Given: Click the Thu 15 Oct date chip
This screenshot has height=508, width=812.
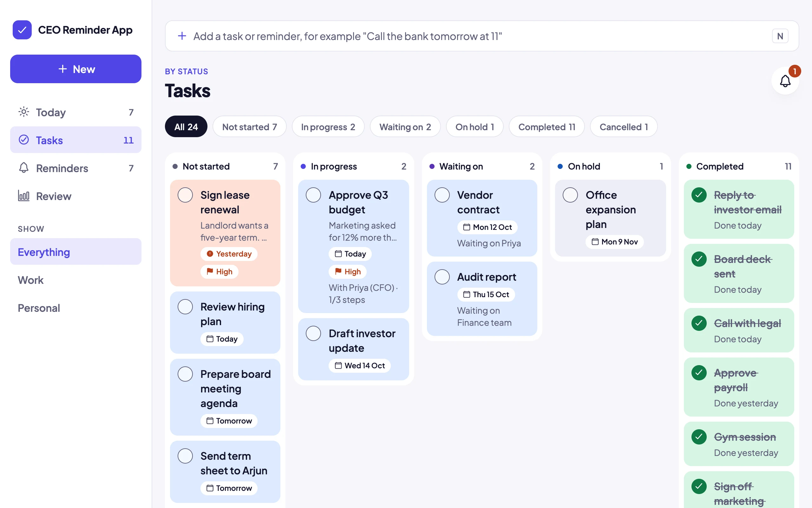Looking at the screenshot, I should coord(486,294).
